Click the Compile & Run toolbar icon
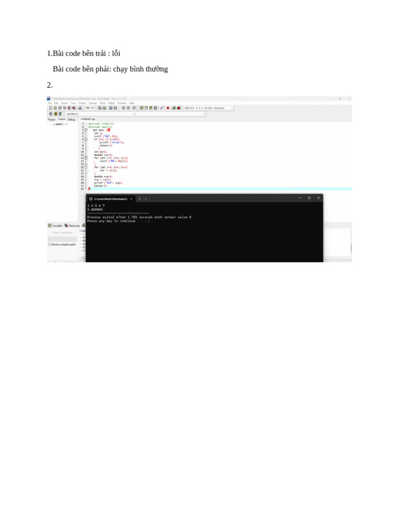 click(x=151, y=108)
